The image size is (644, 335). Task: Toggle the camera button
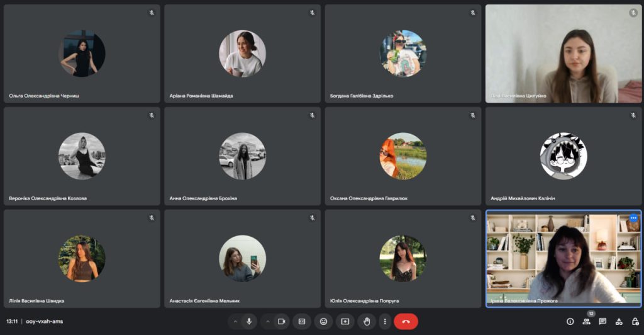pyautogui.click(x=281, y=321)
